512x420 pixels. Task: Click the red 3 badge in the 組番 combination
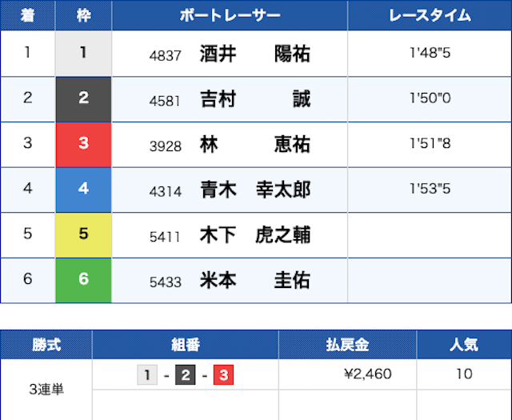click(x=223, y=374)
